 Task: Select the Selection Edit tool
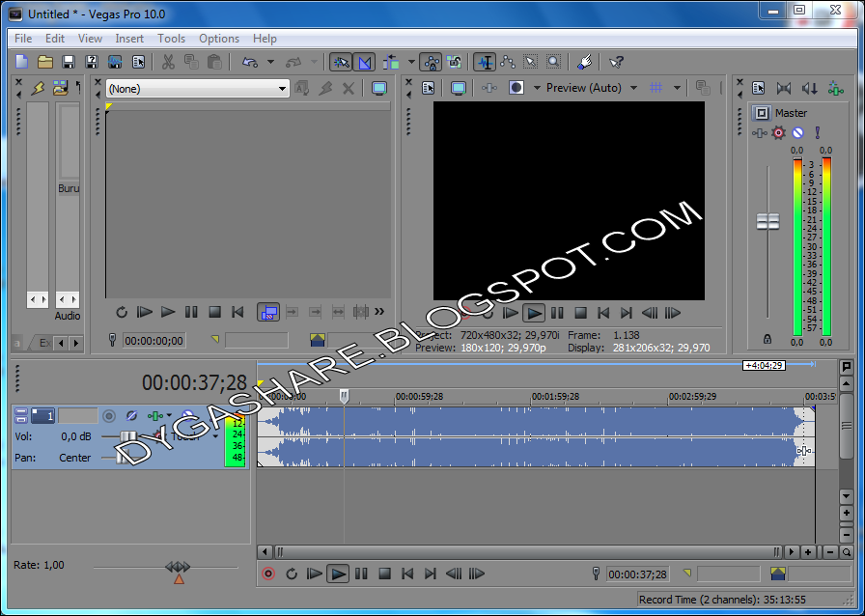click(x=531, y=62)
